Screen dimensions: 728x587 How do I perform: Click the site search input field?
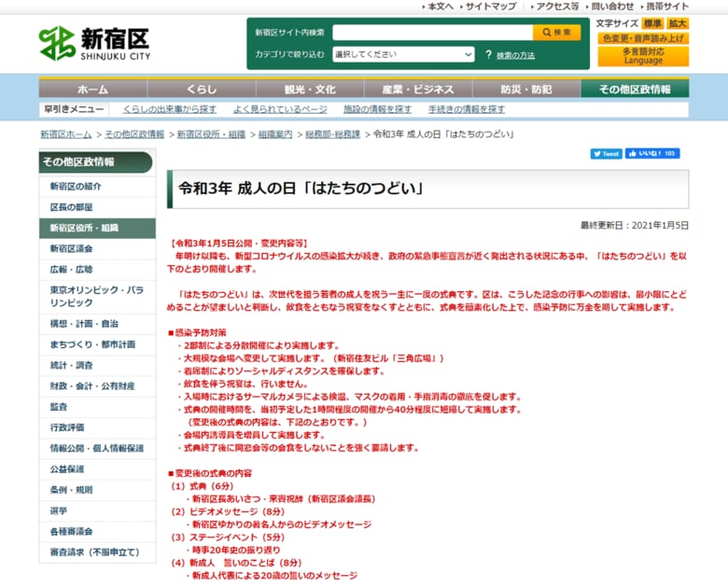tap(432, 33)
